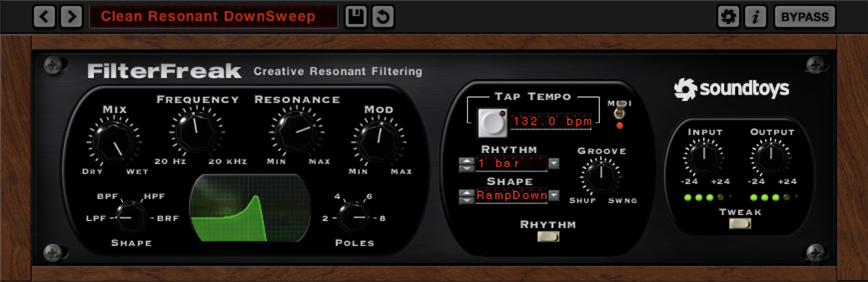Open the info 'i' button
The width and height of the screenshot is (868, 282).
(x=755, y=17)
